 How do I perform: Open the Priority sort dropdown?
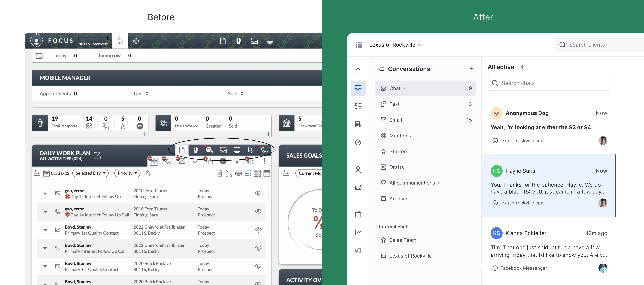click(127, 173)
